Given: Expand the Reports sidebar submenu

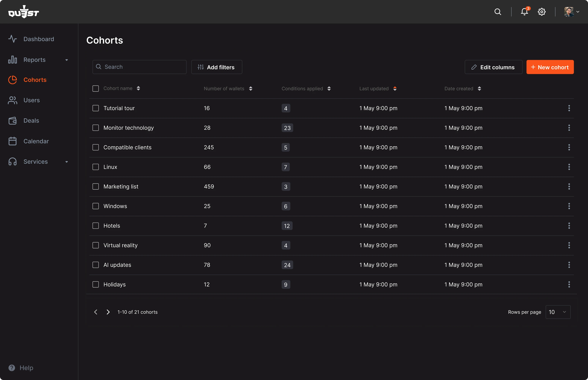Looking at the screenshot, I should click(x=66, y=60).
